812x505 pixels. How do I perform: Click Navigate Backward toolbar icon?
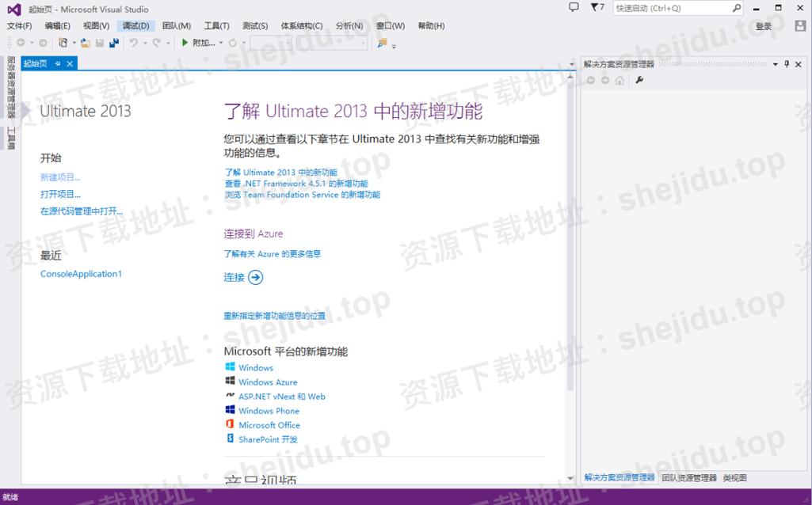coord(21,43)
